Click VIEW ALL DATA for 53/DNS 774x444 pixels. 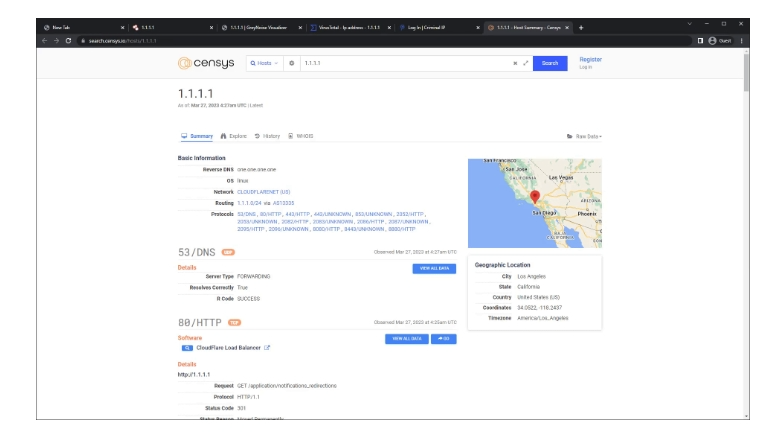tap(434, 269)
